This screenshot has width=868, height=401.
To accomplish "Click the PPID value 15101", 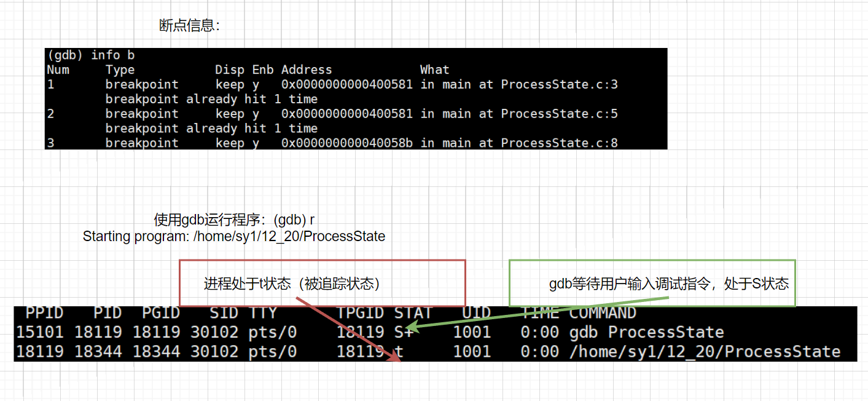I will pos(39,333).
